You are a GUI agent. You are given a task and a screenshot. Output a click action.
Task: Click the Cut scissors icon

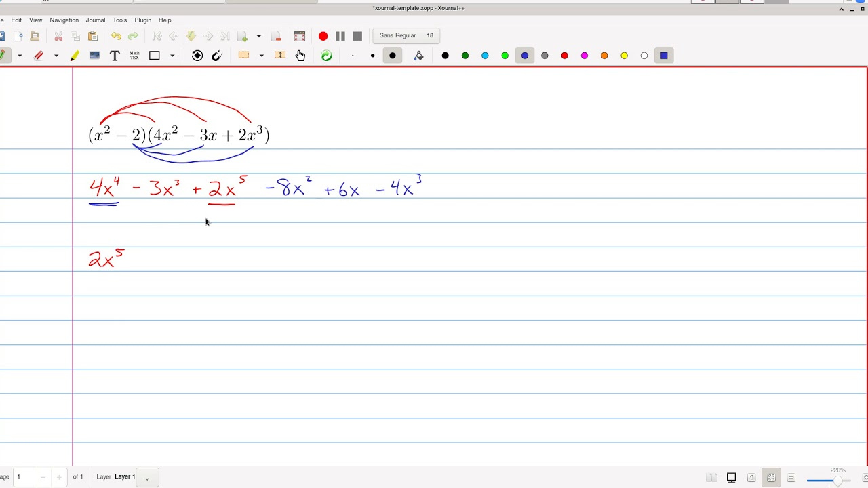click(x=58, y=36)
